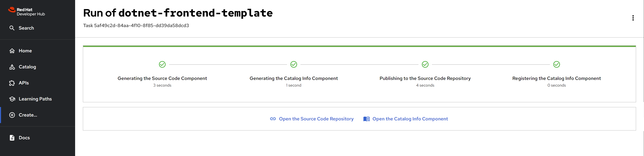Viewport: 644px width, 156px height.
Task: Select the Publishing to the Source Code Repository step
Action: (425, 78)
